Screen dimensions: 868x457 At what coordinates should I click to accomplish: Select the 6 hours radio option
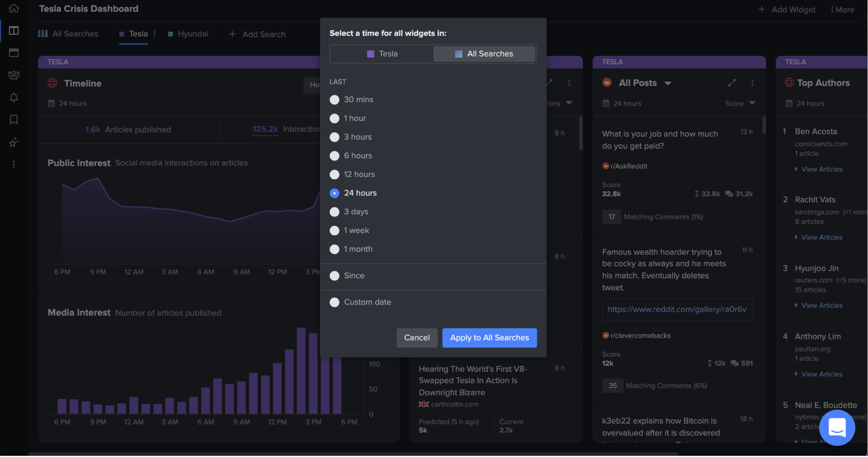click(x=335, y=156)
